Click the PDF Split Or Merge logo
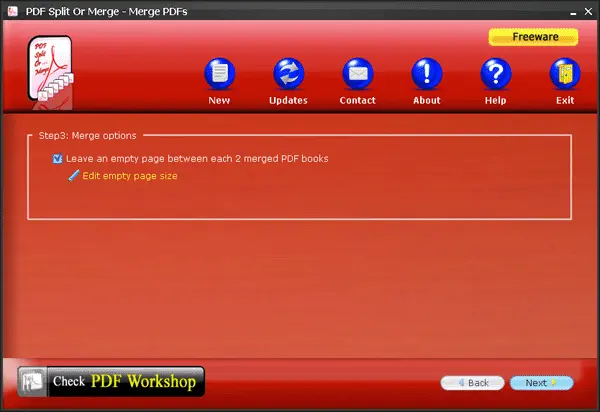The height and width of the screenshot is (412, 600). (51, 72)
